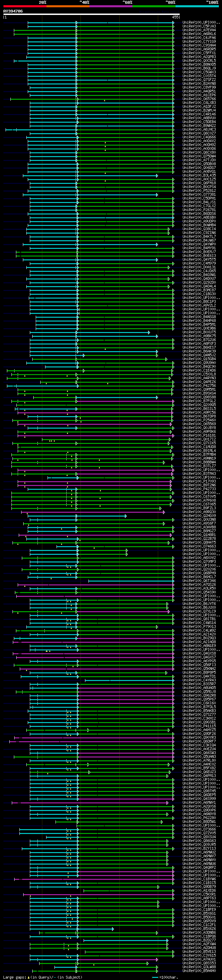Click label UniRef100_A9PC56
This screenshot has height=980, width=222.
(199, 412)
